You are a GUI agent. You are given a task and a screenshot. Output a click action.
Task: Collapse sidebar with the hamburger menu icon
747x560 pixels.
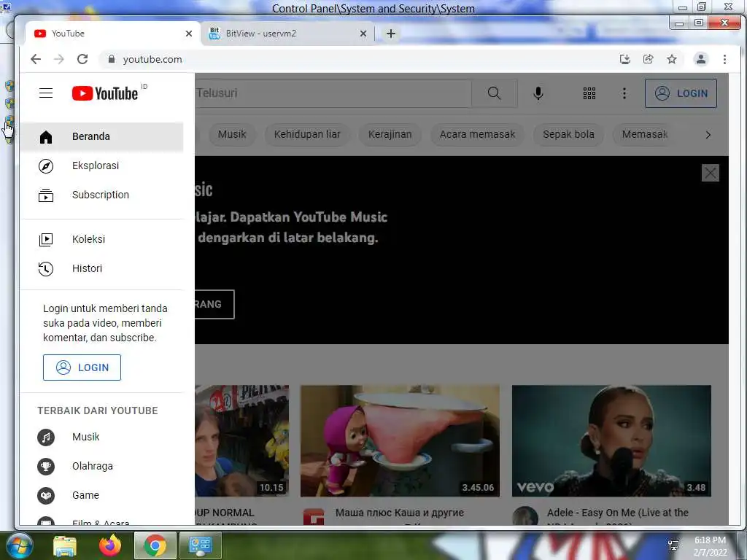(46, 93)
